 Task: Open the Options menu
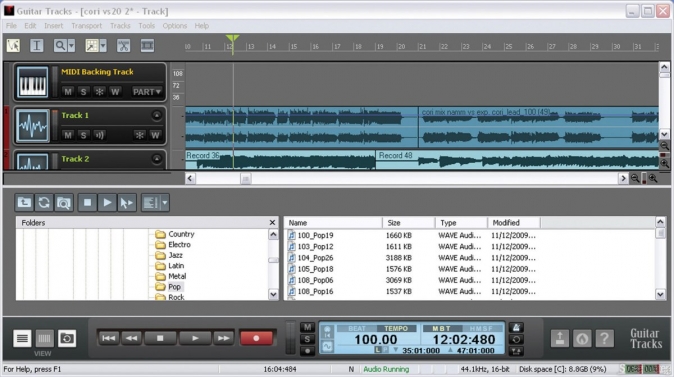[175, 26]
